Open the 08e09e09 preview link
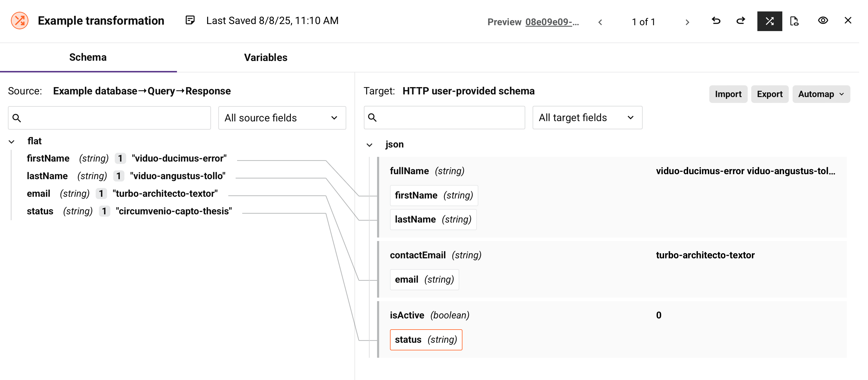Viewport: 868px width, 380px height. click(x=552, y=22)
